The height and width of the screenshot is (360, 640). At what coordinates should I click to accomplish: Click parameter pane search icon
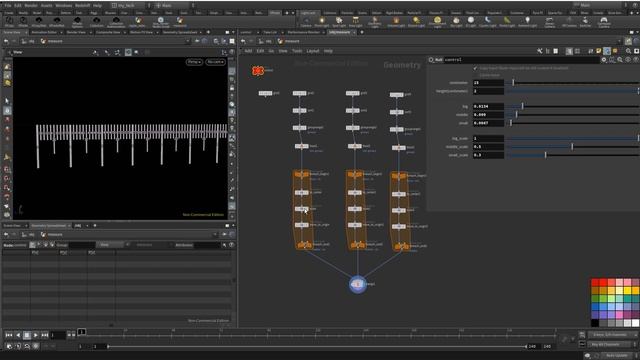tap(620, 60)
